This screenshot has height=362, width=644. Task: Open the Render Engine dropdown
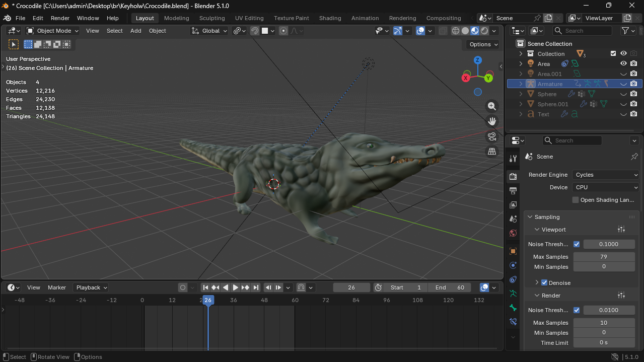(606, 175)
